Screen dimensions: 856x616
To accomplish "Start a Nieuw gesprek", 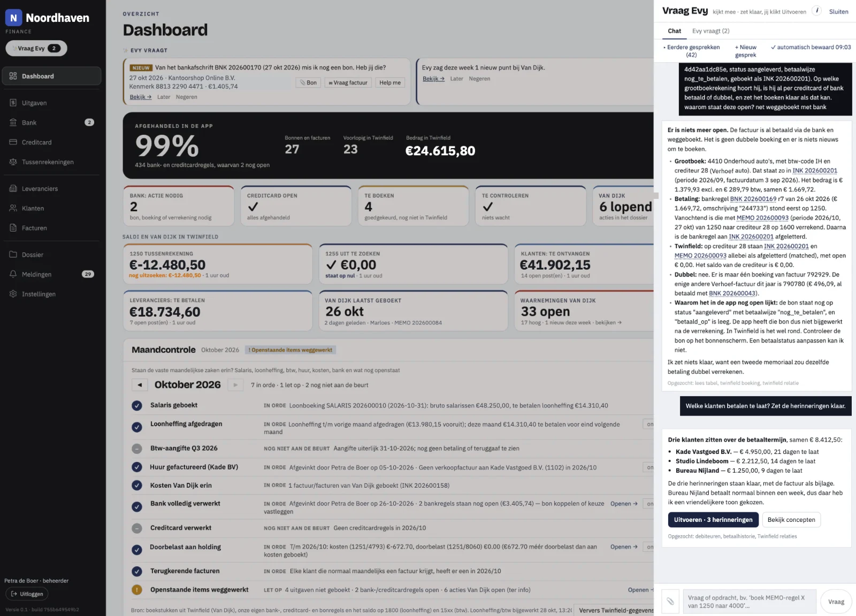I will click(746, 51).
